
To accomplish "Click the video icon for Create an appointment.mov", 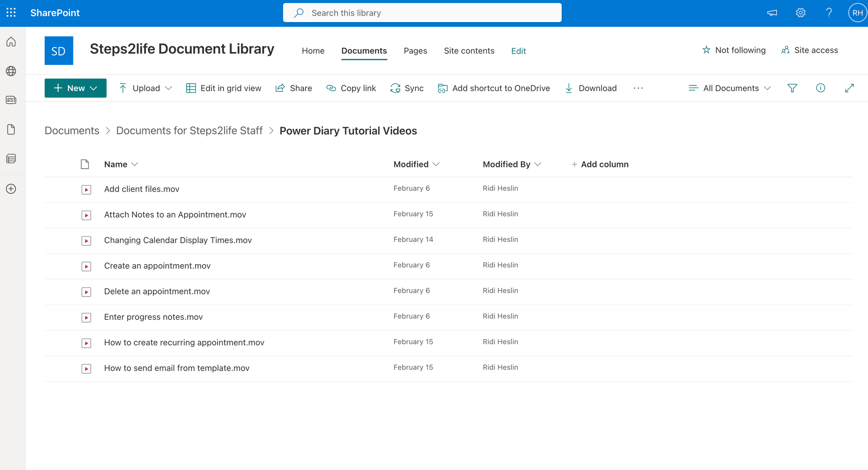I will click(x=86, y=266).
